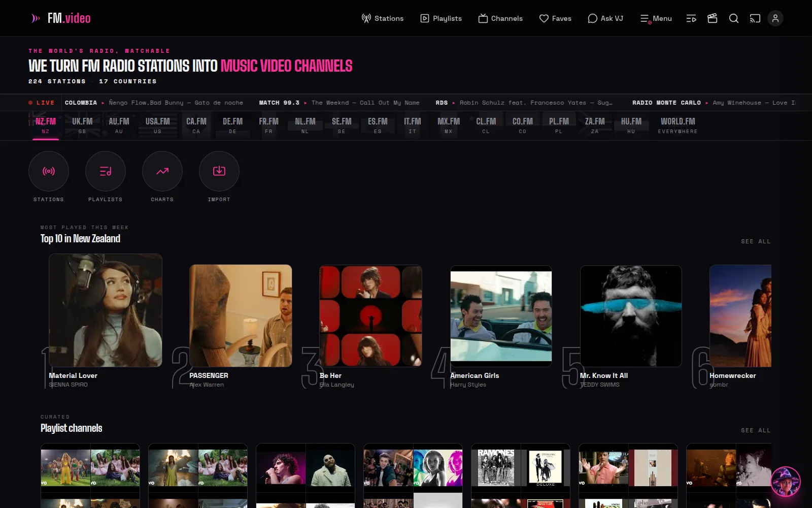Choose the CA.FM tab
The image size is (812, 508).
(x=196, y=125)
